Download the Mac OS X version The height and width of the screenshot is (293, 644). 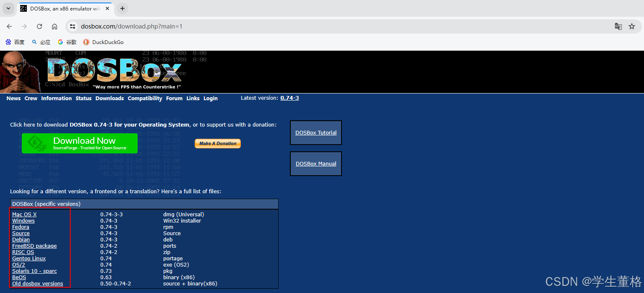coord(24,214)
